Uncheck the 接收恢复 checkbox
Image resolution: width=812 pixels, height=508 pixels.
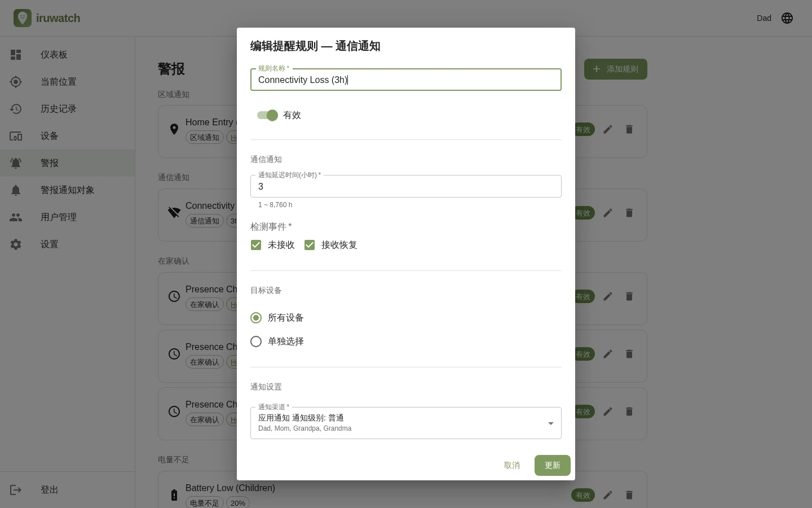click(x=310, y=245)
